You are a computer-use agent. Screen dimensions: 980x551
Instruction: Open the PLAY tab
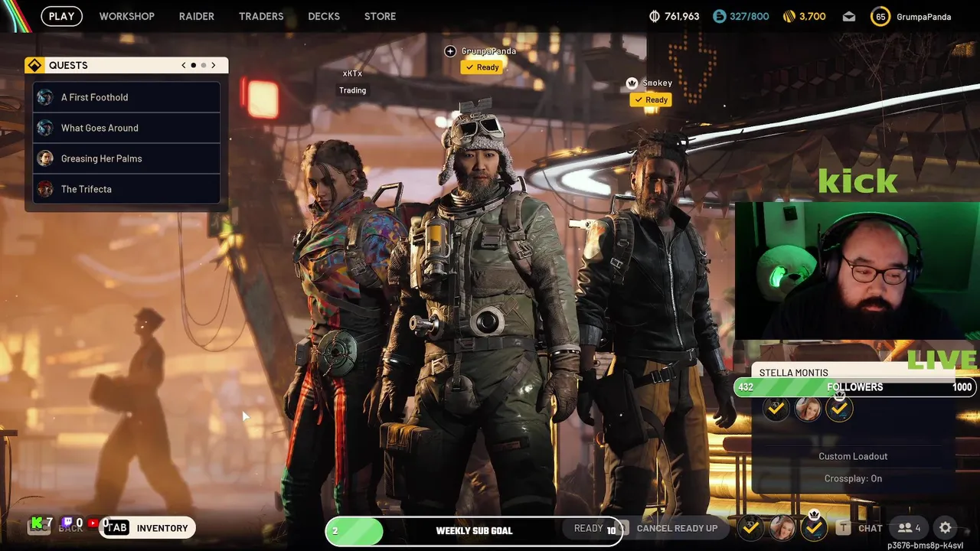[x=62, y=16]
